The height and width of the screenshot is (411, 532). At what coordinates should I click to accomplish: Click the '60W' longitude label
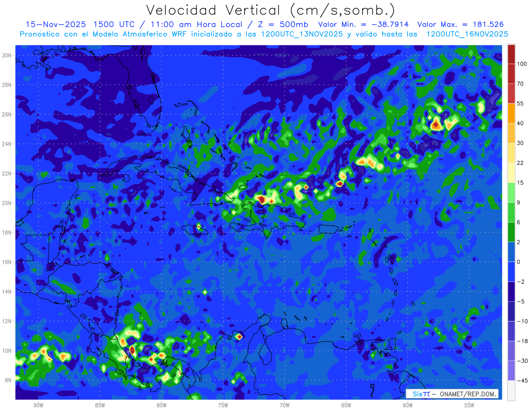pos(408,405)
